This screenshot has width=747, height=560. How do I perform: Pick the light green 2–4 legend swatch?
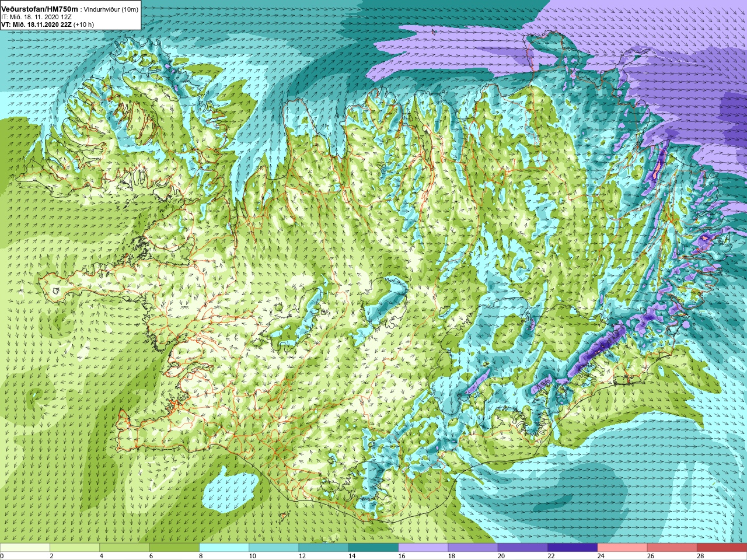tap(75, 548)
